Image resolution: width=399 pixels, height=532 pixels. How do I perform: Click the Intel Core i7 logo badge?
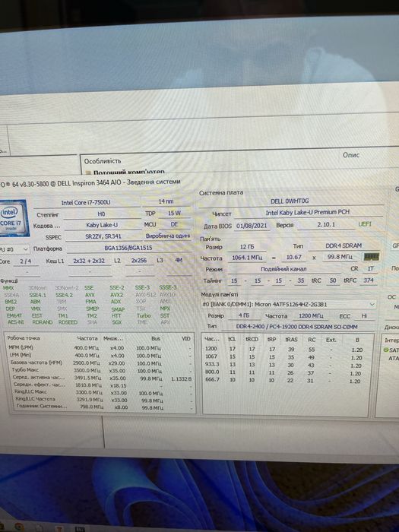click(14, 217)
